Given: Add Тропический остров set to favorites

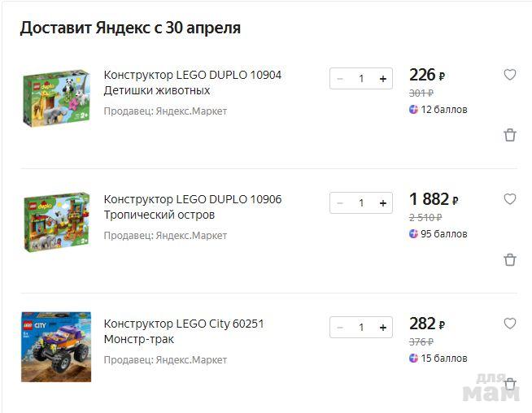Looking at the screenshot, I should point(510,199).
